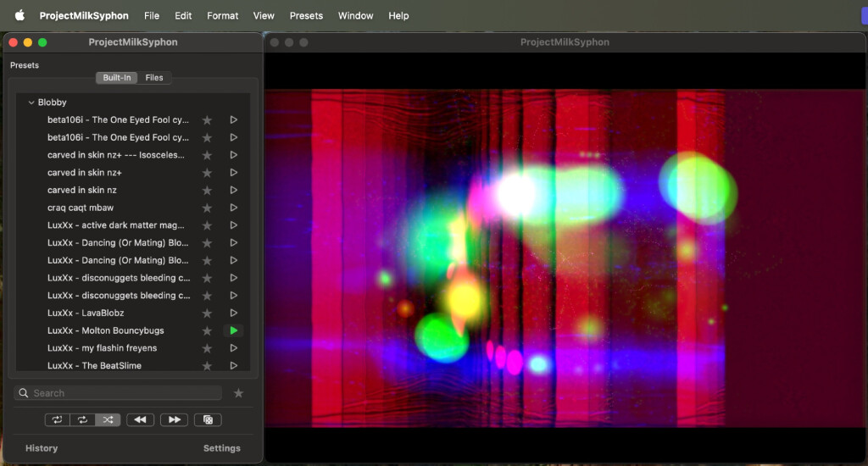
Task: Open the Format menu
Action: coord(222,15)
